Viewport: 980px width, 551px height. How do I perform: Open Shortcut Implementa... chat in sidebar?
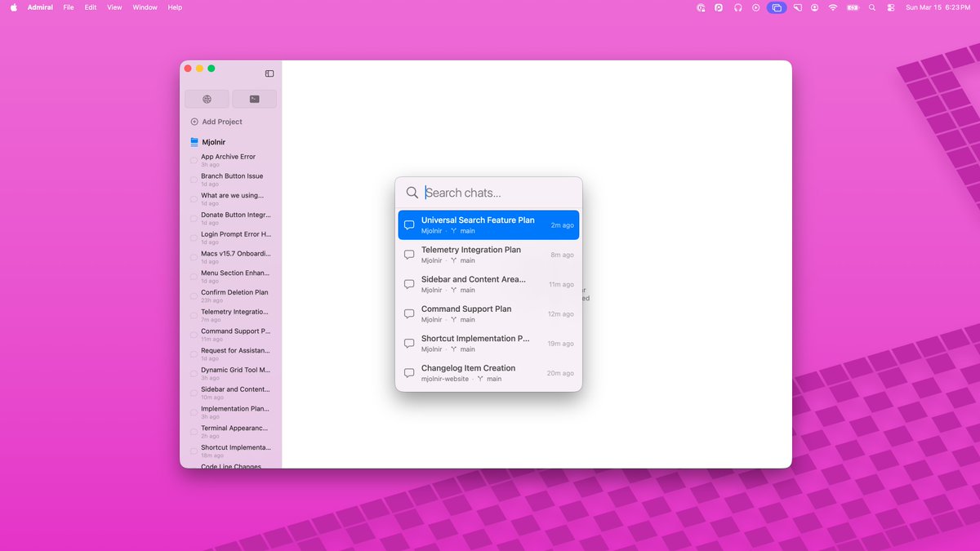point(231,451)
